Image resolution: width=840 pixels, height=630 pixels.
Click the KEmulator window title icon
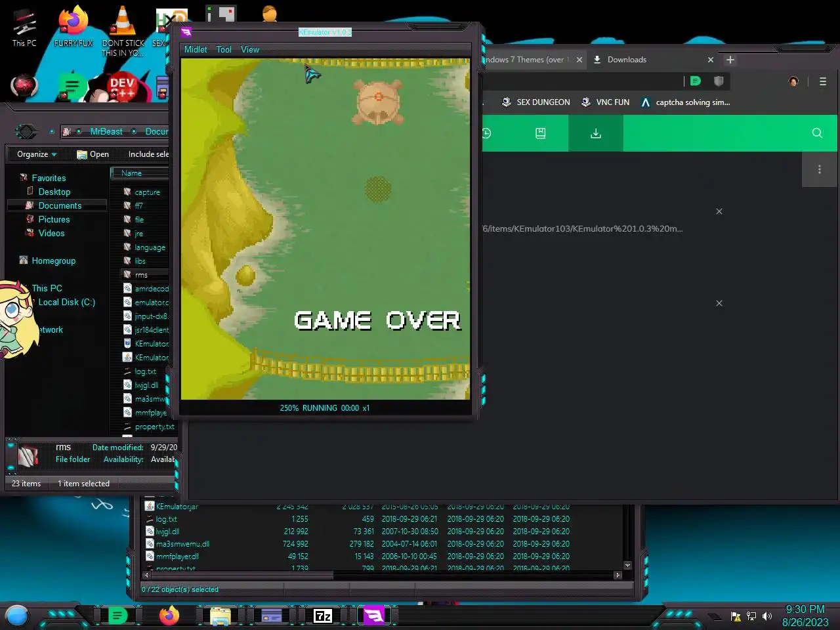click(x=186, y=32)
